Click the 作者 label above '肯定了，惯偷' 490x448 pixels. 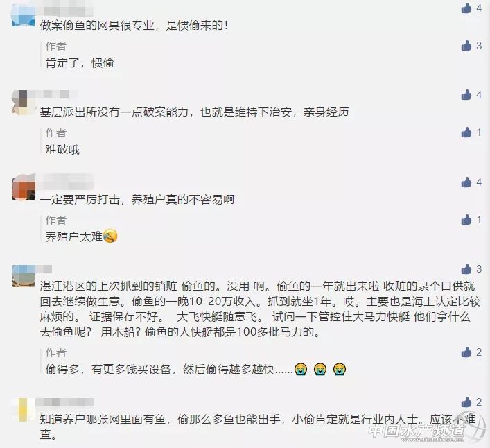(56, 46)
